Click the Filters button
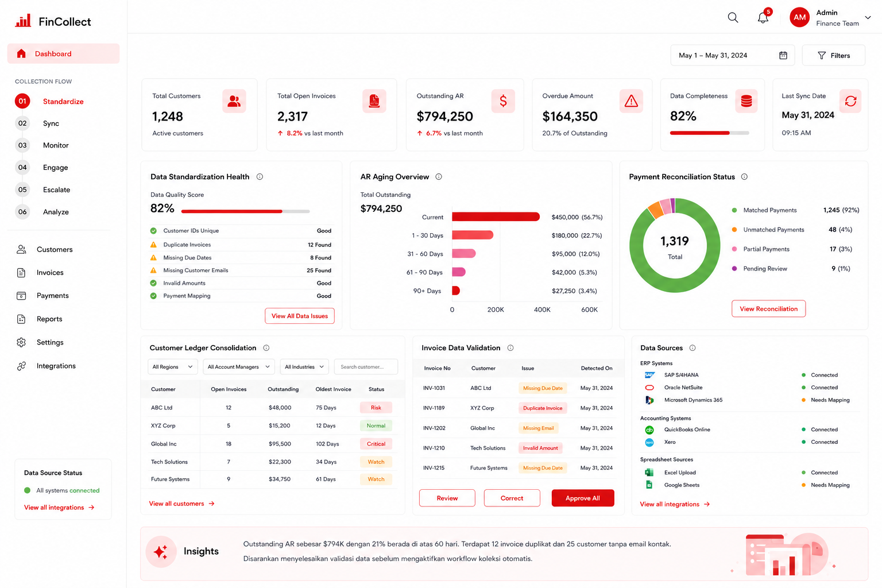 pos(834,55)
